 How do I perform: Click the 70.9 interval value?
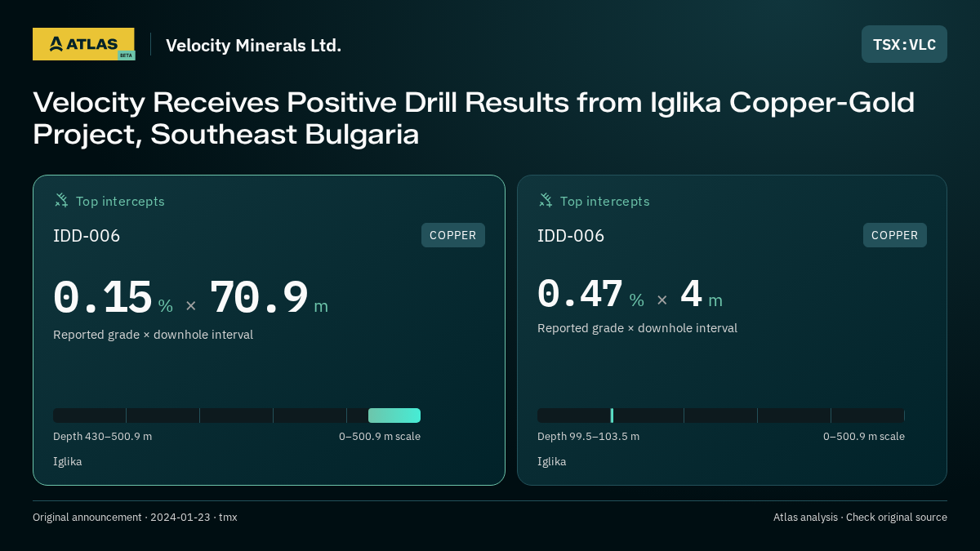click(x=259, y=298)
